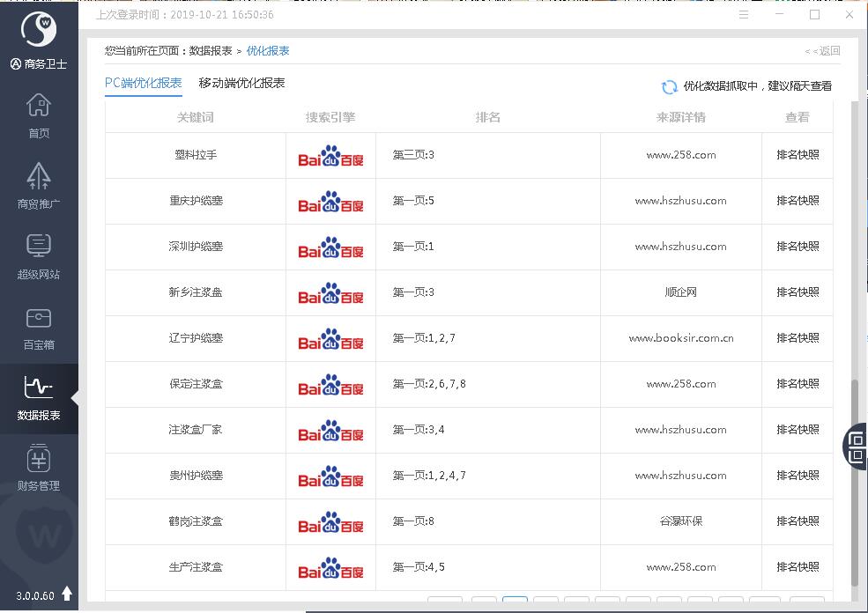Open 排名快照 for 贵州护缆塞

click(798, 476)
